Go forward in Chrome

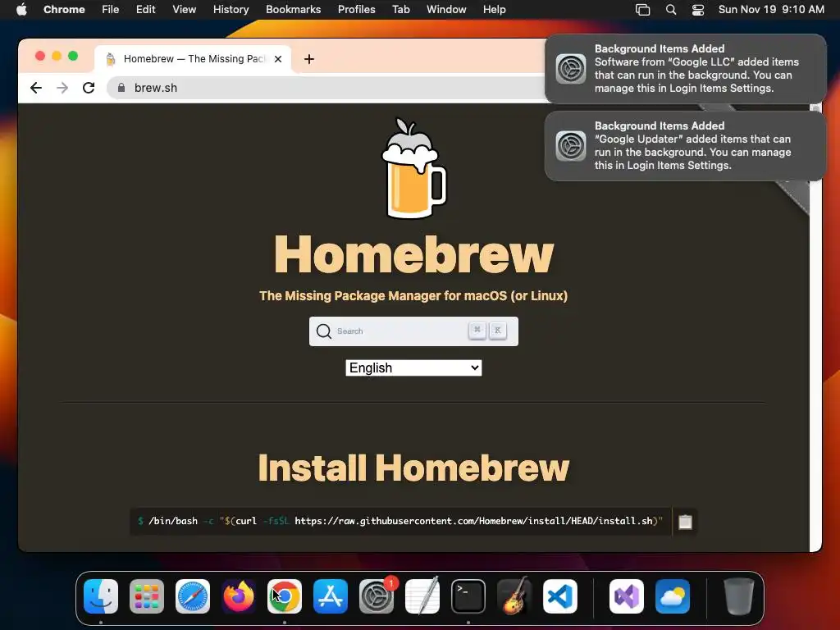click(62, 88)
